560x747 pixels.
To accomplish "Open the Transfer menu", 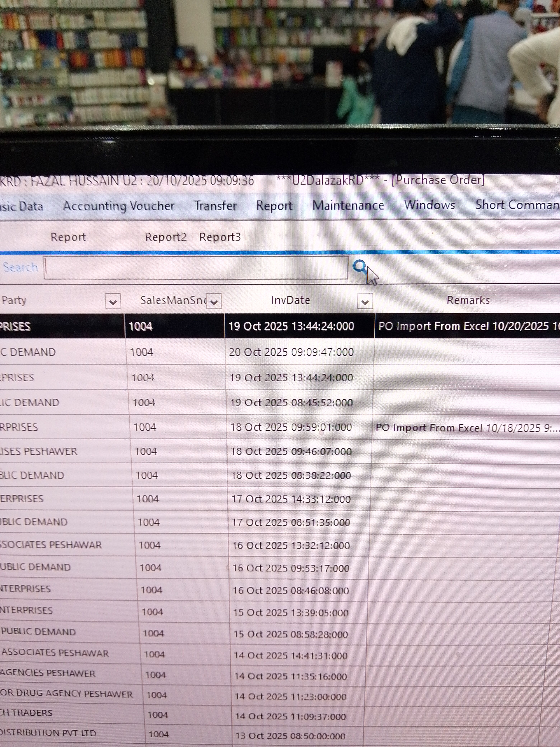I will point(215,205).
